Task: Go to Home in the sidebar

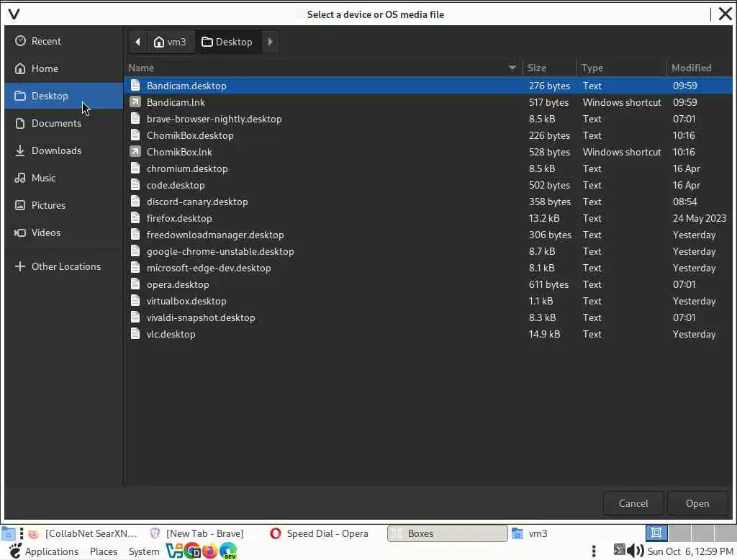Action: tap(63, 68)
